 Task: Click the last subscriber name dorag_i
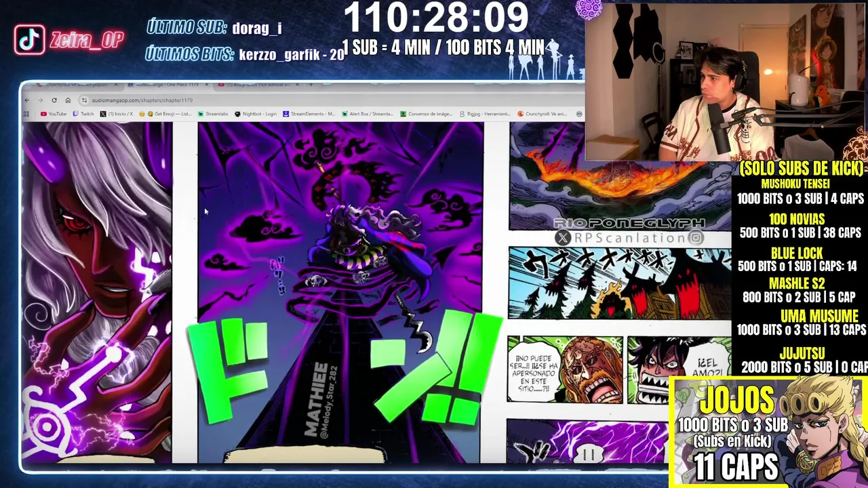pos(256,28)
